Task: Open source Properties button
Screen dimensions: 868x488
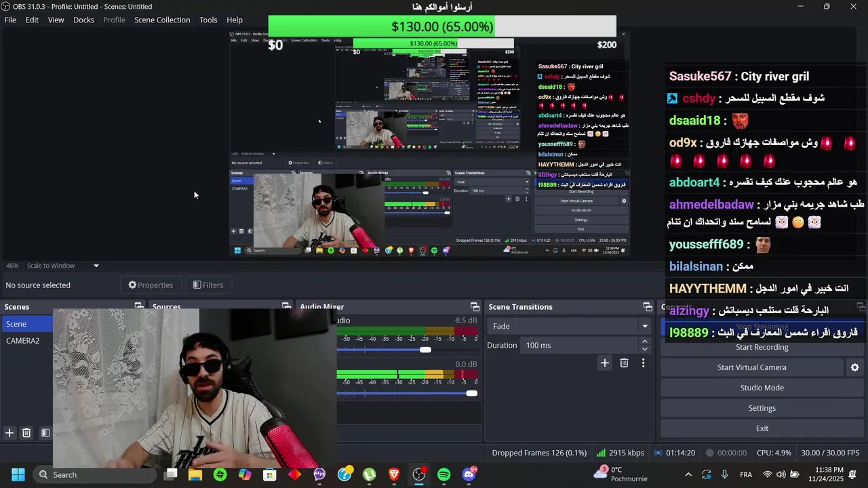Action: click(151, 285)
